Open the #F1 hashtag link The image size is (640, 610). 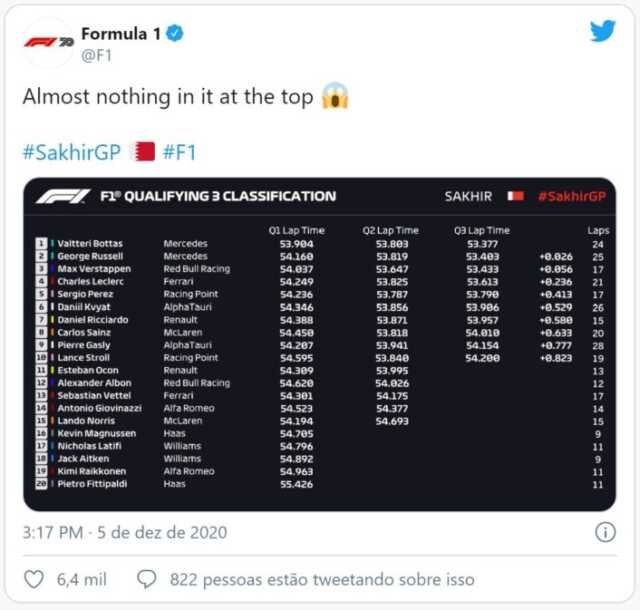pyautogui.click(x=180, y=152)
